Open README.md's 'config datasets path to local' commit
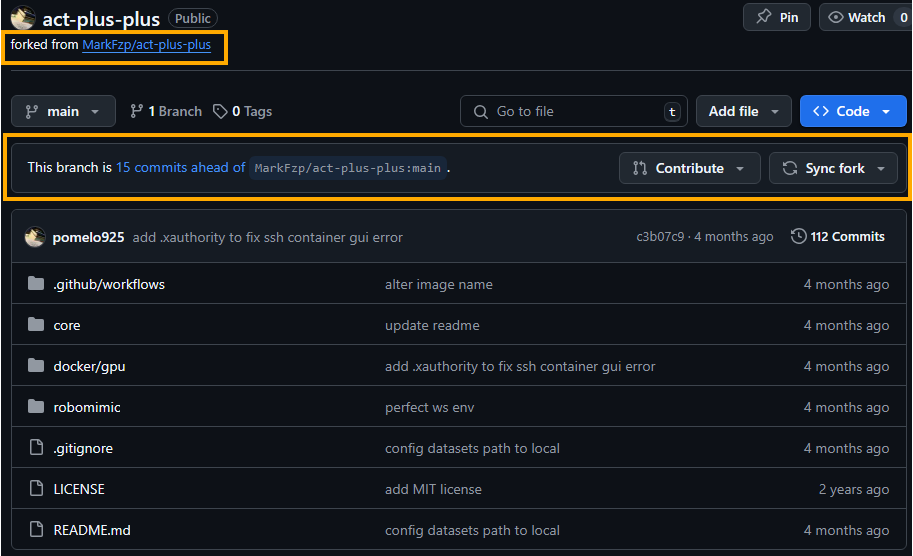The height and width of the screenshot is (556, 913). [472, 530]
